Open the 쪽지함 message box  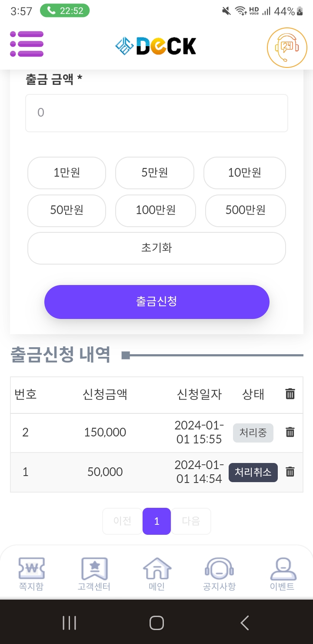tap(31, 574)
